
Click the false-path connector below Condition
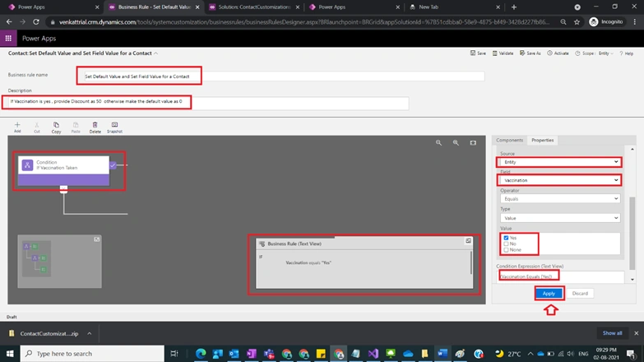point(63,189)
